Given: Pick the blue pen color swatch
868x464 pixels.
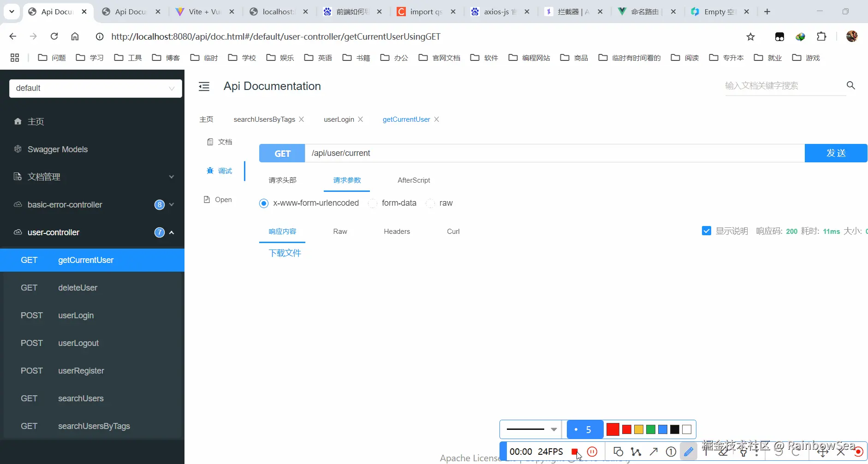Looking at the screenshot, I should (662, 429).
